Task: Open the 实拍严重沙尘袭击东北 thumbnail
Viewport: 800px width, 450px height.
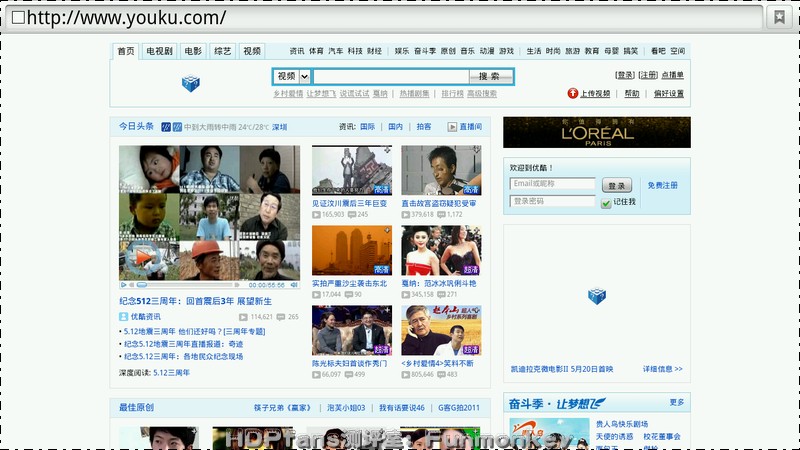Action: pyautogui.click(x=352, y=251)
